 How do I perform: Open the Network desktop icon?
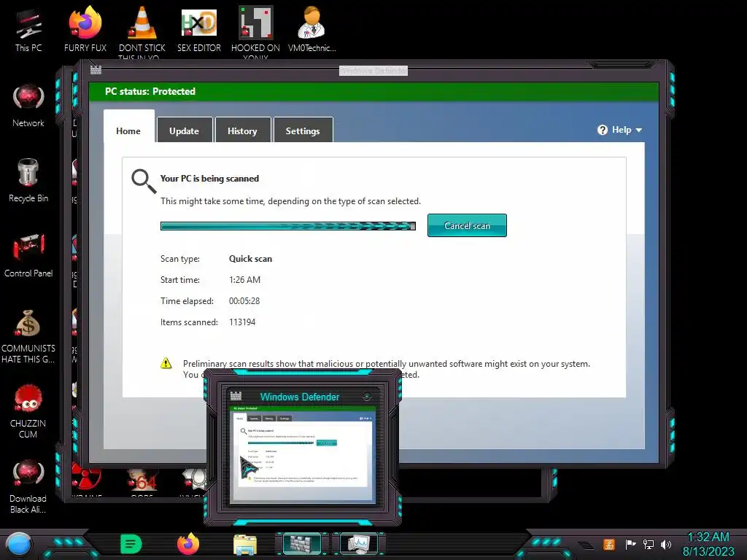pos(28,106)
